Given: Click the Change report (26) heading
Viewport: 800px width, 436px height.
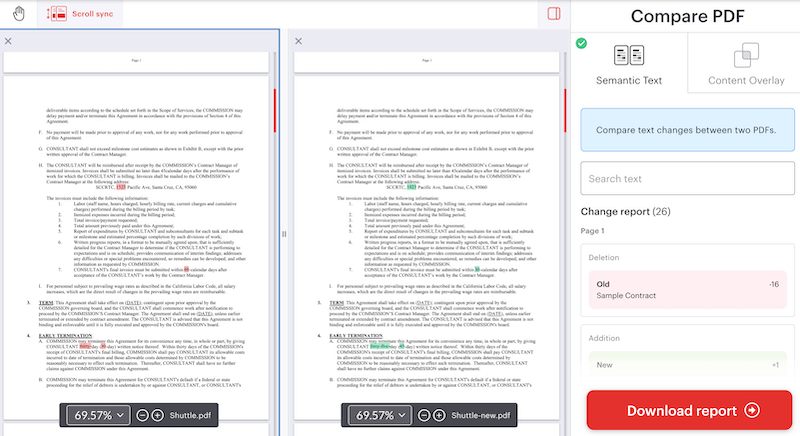Looking at the screenshot, I should coord(626,212).
